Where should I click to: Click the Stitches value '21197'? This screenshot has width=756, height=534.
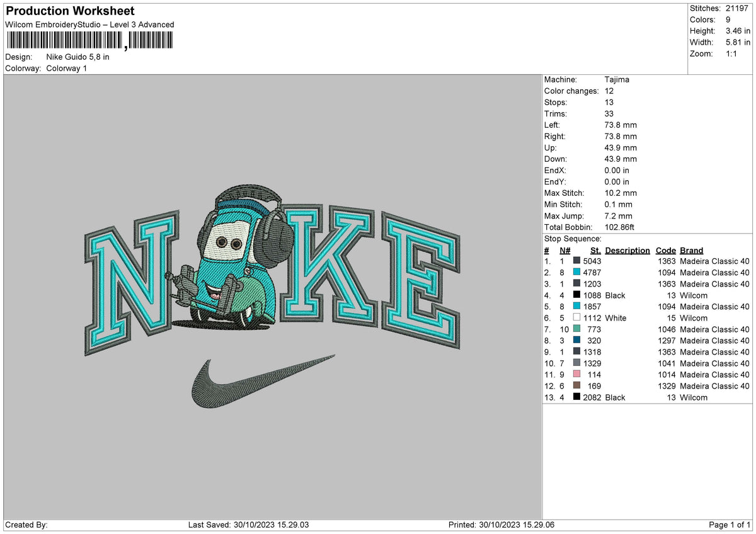pos(737,8)
